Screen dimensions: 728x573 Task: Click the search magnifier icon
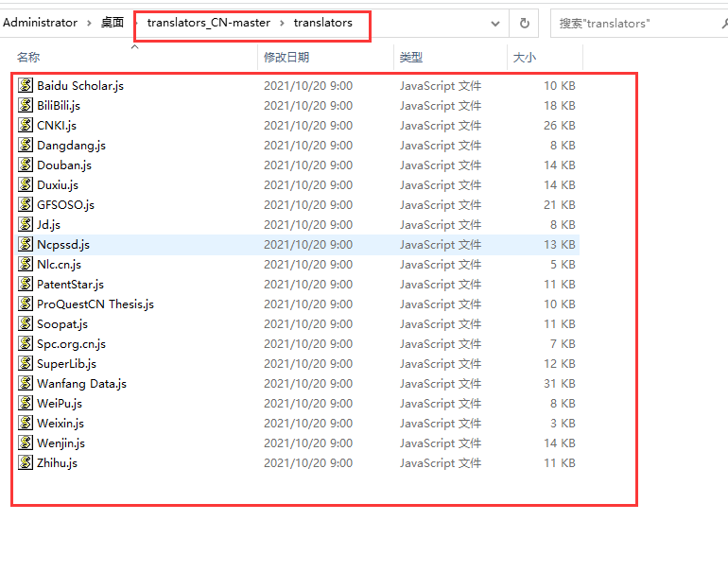click(x=724, y=24)
